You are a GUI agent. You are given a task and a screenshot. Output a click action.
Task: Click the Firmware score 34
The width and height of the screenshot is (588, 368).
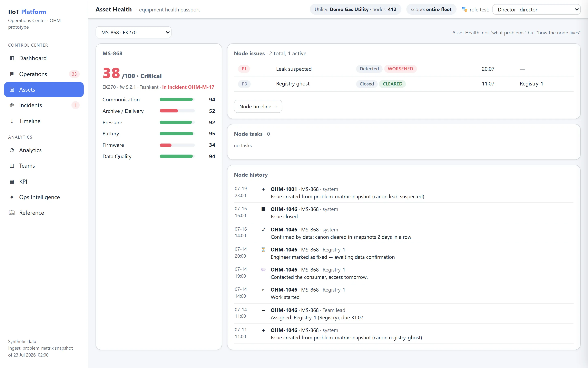coord(212,145)
